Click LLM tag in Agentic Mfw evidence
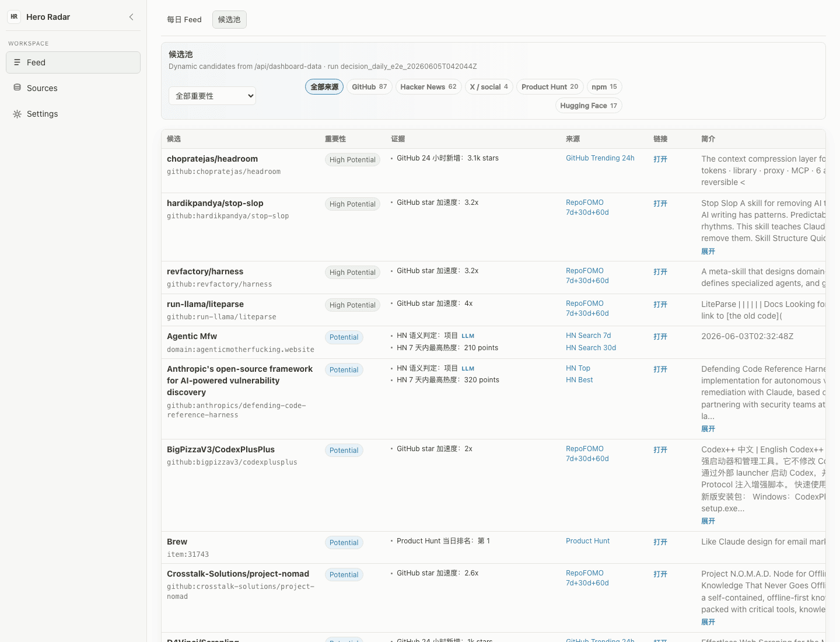The width and height of the screenshot is (840, 642). (468, 336)
